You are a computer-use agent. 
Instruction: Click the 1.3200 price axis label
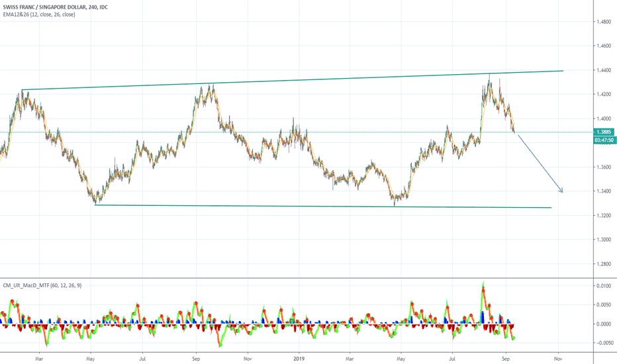604,216
